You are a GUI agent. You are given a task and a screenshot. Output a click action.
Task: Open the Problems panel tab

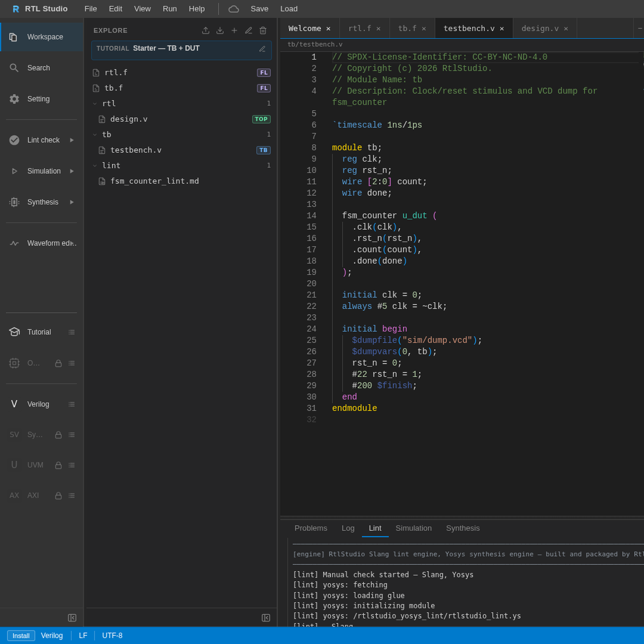click(311, 528)
